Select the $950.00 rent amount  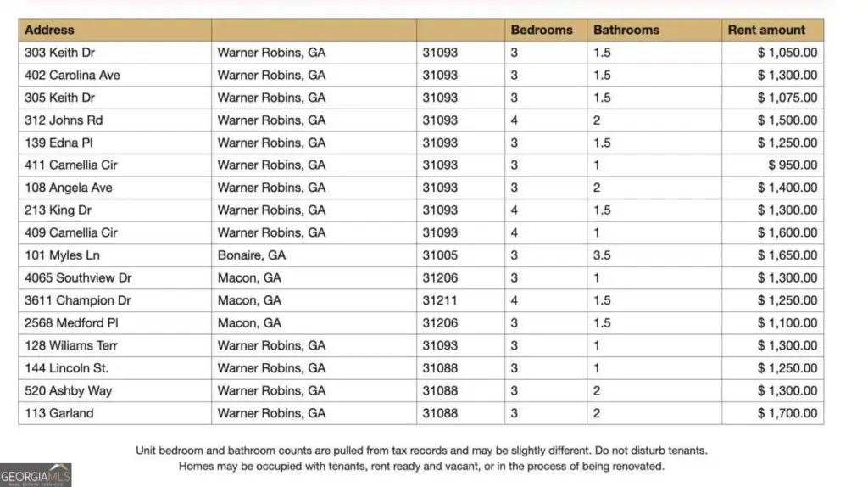point(793,165)
